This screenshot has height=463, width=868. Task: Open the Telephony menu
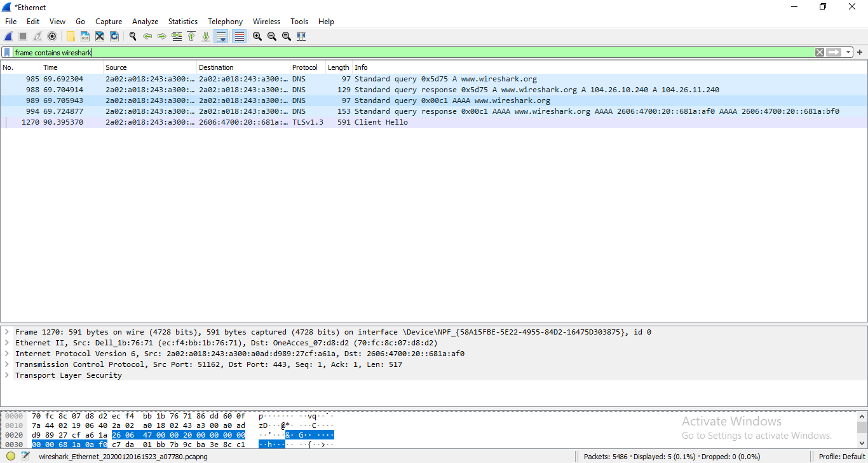coord(225,22)
